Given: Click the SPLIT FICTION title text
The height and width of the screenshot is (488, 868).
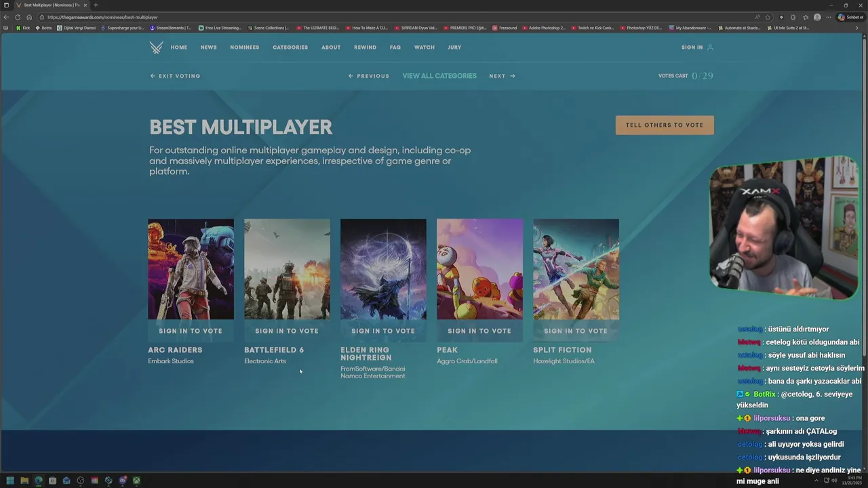Looking at the screenshot, I should click(562, 350).
